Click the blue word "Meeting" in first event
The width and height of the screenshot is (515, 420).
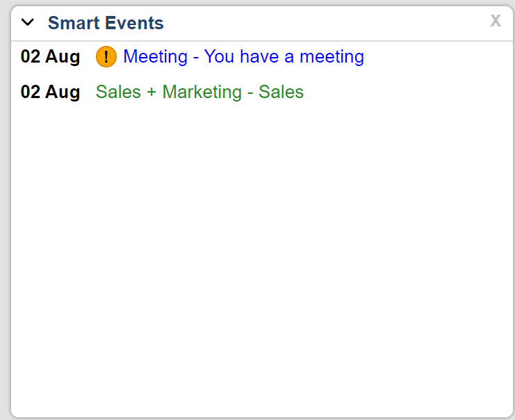tap(155, 56)
